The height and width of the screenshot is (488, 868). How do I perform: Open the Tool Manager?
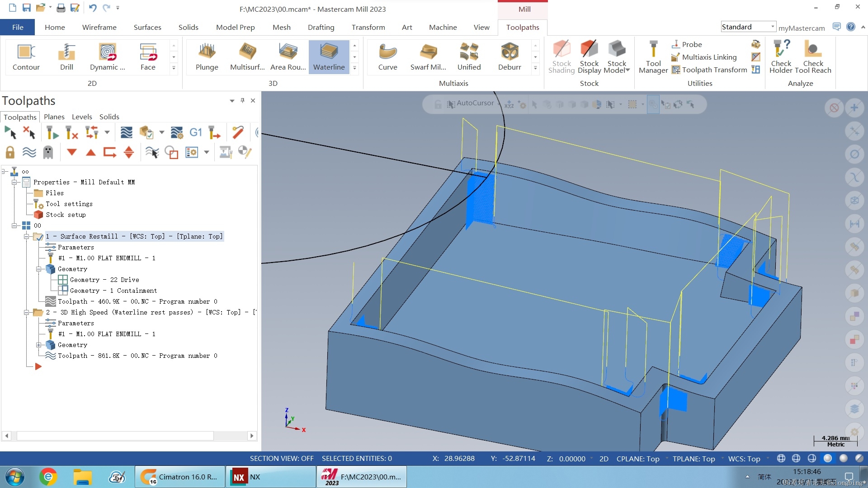coord(653,57)
